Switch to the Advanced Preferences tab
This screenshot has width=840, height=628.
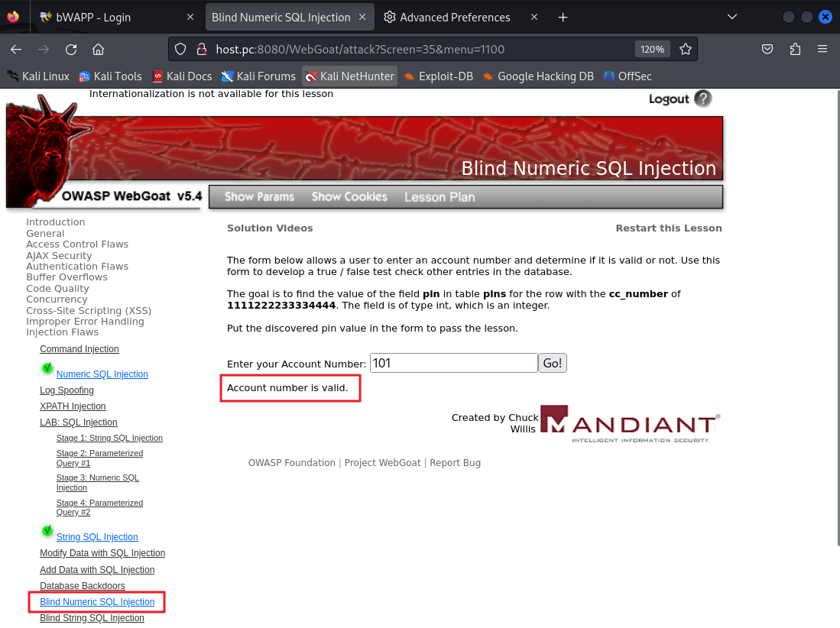(461, 17)
